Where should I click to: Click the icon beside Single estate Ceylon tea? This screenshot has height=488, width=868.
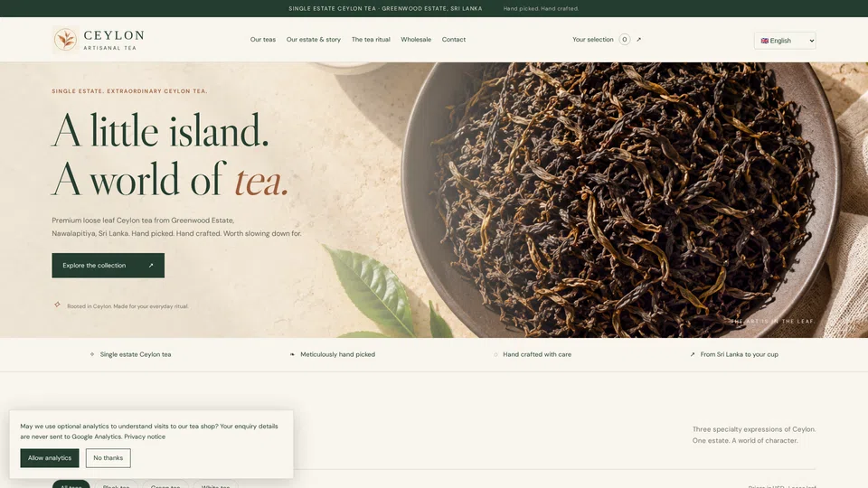click(92, 354)
